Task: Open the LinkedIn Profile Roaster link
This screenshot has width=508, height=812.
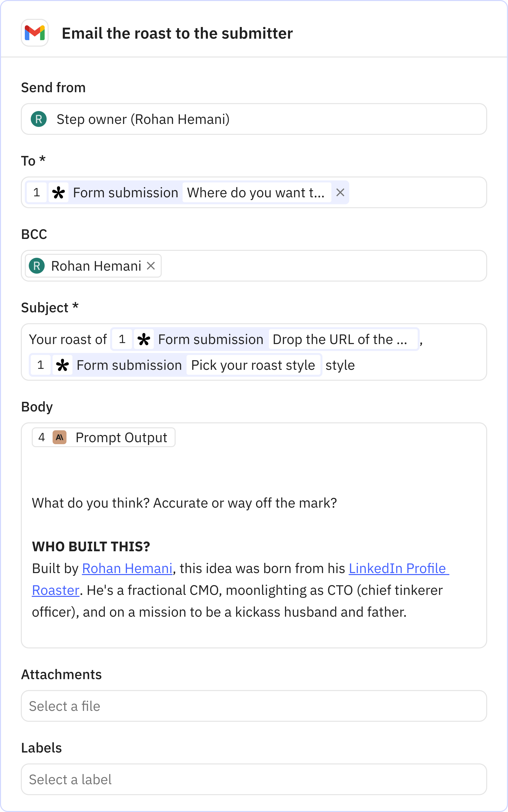Action: click(x=399, y=568)
